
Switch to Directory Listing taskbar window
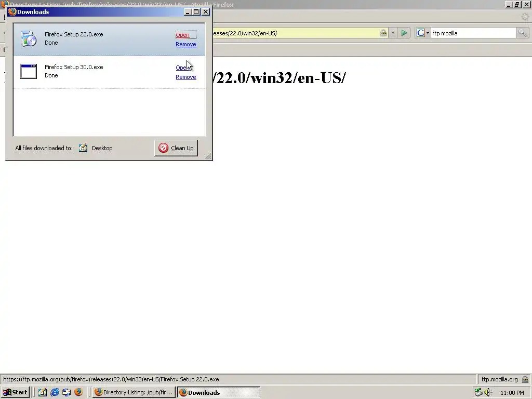coord(134,392)
